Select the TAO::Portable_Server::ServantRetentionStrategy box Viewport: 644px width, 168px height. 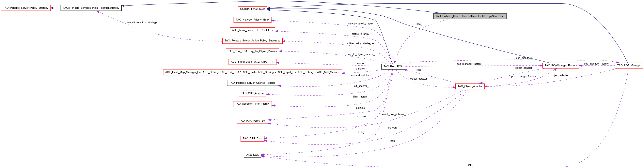[x=91, y=8]
